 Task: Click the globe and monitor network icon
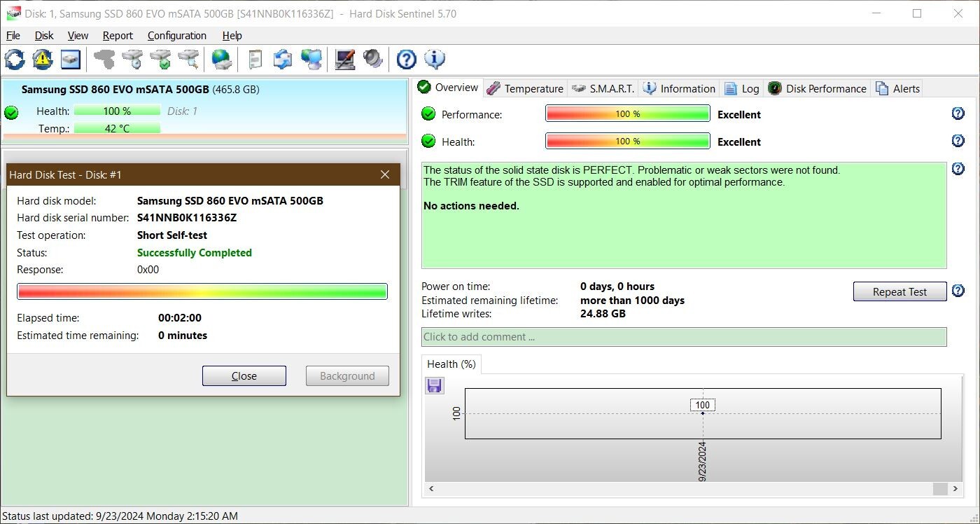[x=311, y=60]
